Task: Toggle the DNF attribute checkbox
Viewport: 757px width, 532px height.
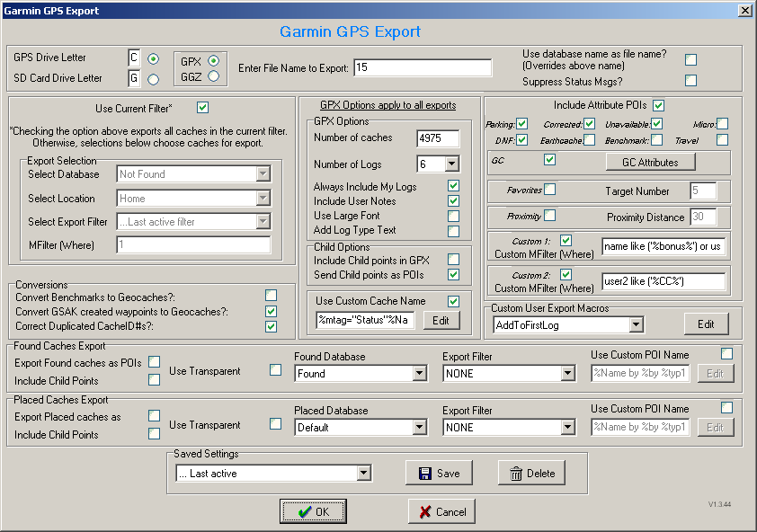Action: (521, 140)
